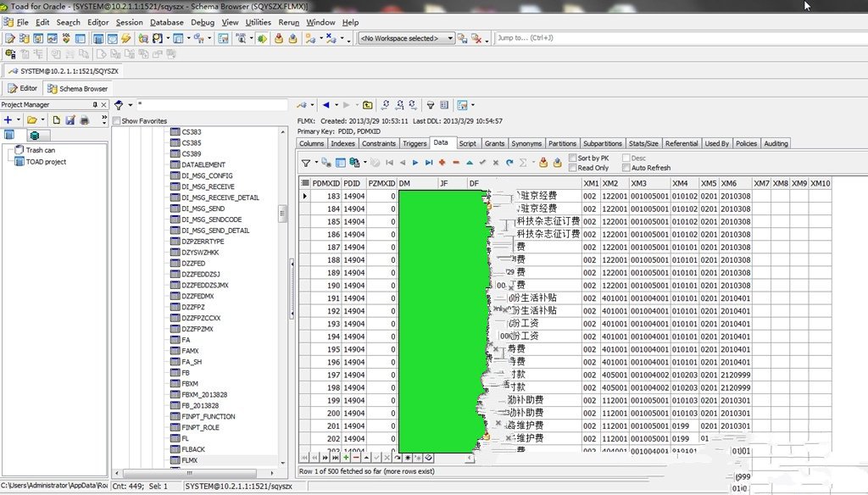Image resolution: width=868 pixels, height=495 pixels.
Task: Expand the Project Manager add (+) dropdown
Action: (19, 120)
